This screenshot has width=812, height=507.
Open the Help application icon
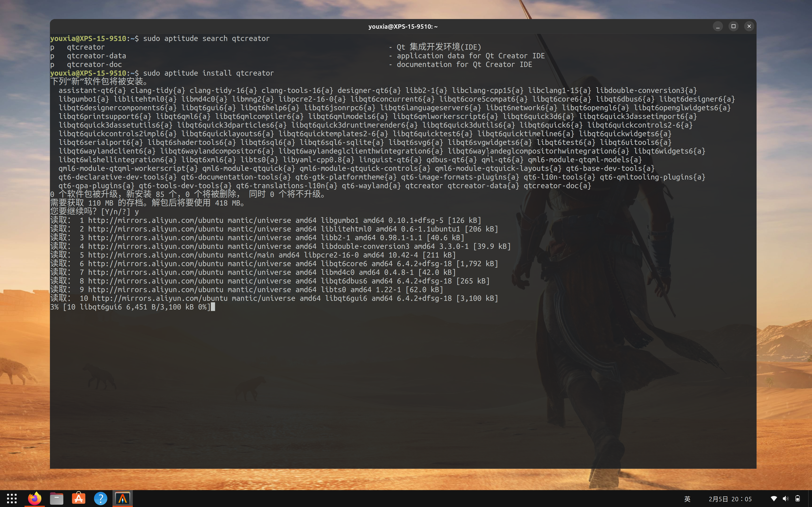(x=100, y=498)
